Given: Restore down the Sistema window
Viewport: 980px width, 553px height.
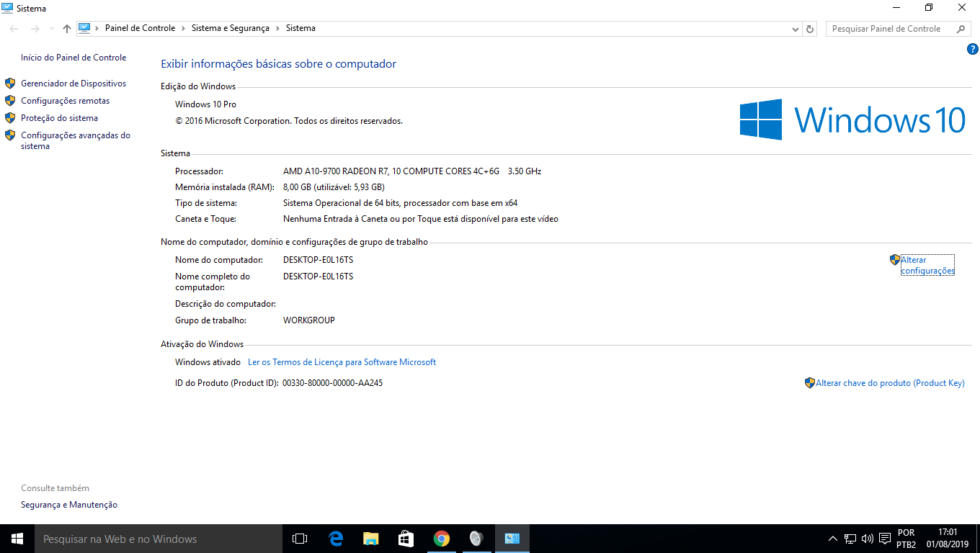Looking at the screenshot, I should click(x=929, y=8).
